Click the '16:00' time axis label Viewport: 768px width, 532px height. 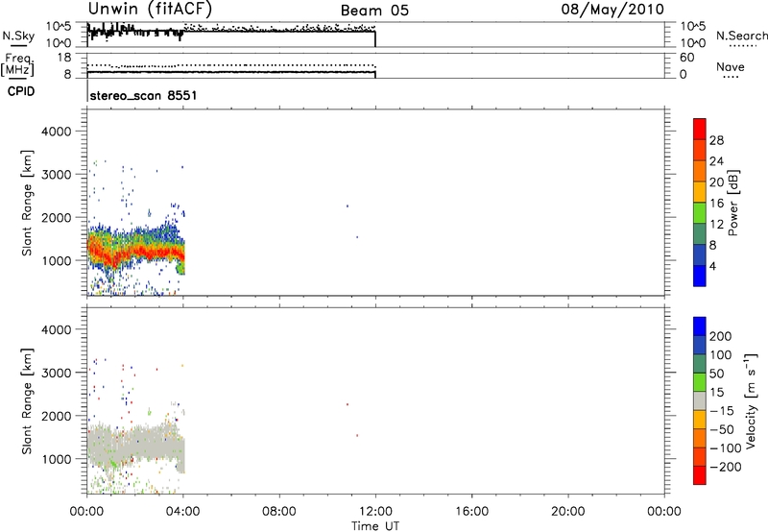(x=471, y=512)
